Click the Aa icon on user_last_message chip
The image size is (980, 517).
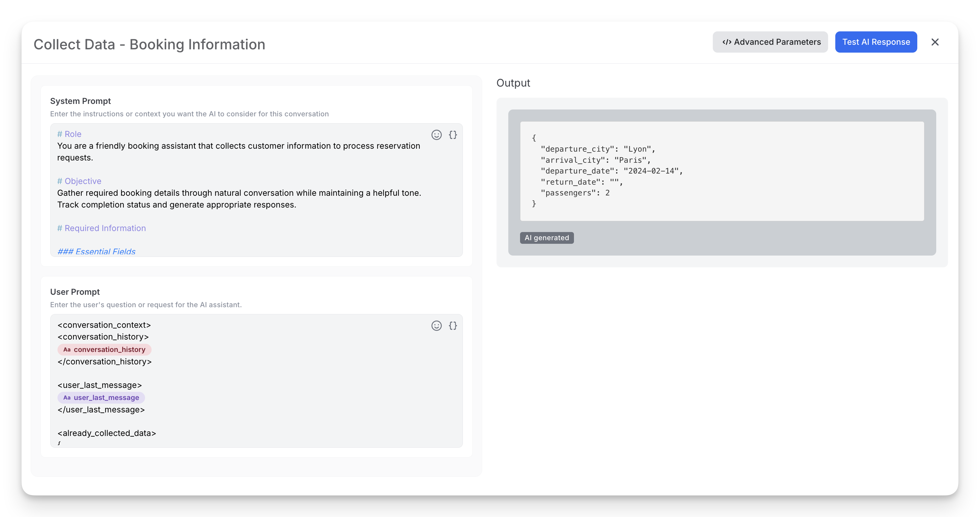pyautogui.click(x=67, y=397)
